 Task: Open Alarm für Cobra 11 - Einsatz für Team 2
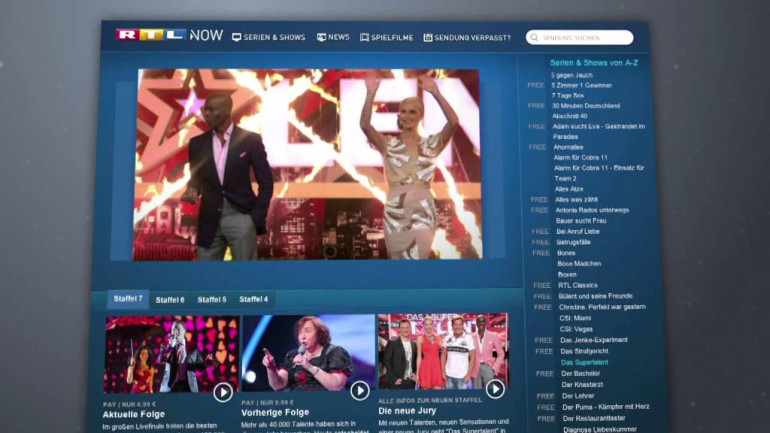pyautogui.click(x=599, y=173)
